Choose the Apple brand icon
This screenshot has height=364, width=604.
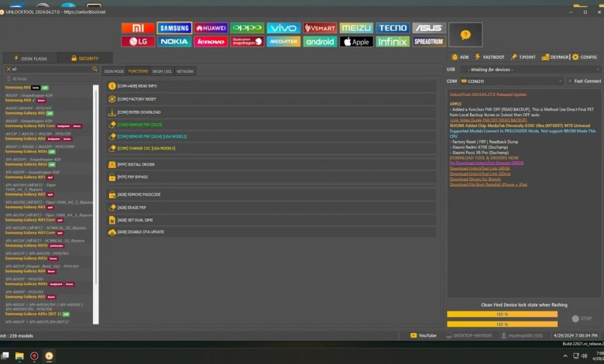(356, 42)
